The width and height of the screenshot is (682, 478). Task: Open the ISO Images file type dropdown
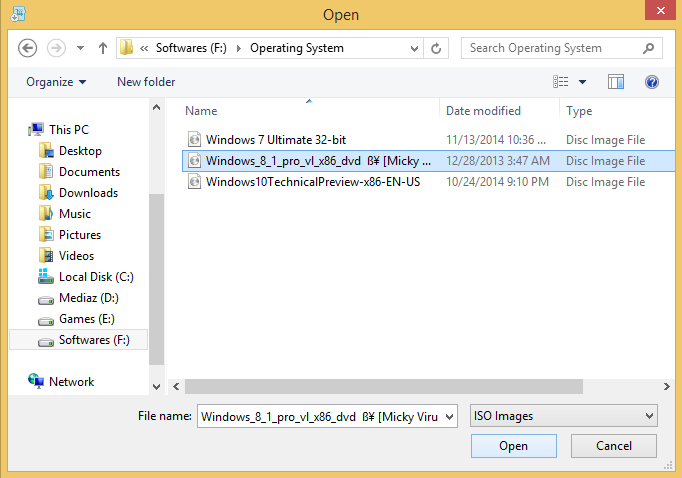[x=564, y=416]
